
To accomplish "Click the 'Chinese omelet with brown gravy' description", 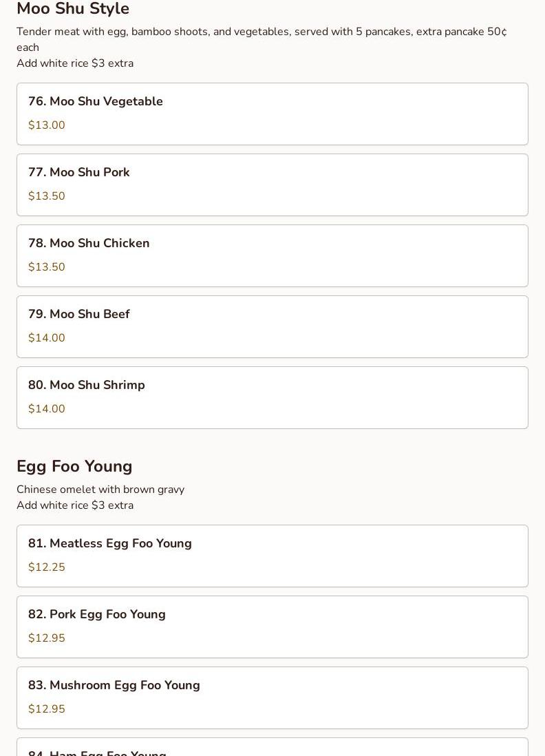I will 100,490.
